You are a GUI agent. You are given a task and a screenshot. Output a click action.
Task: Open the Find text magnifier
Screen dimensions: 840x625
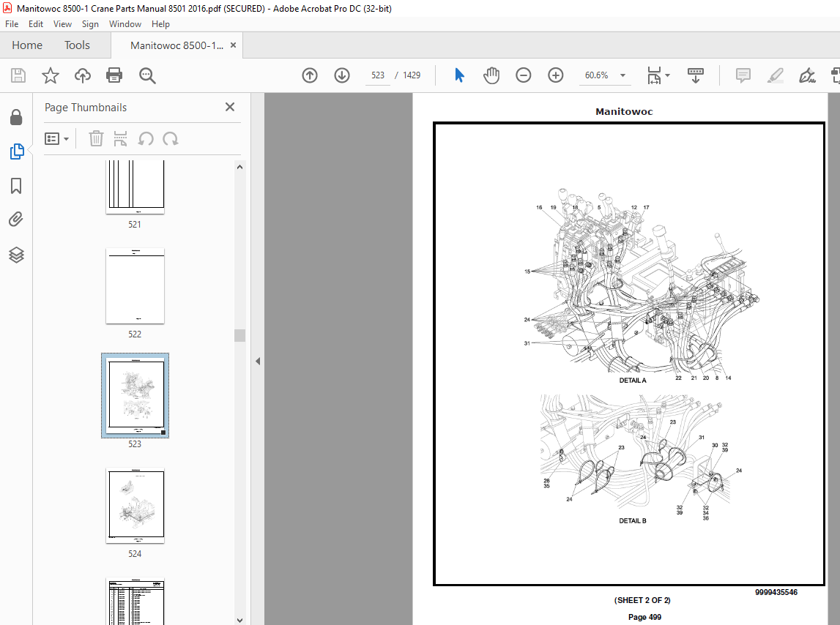(147, 75)
